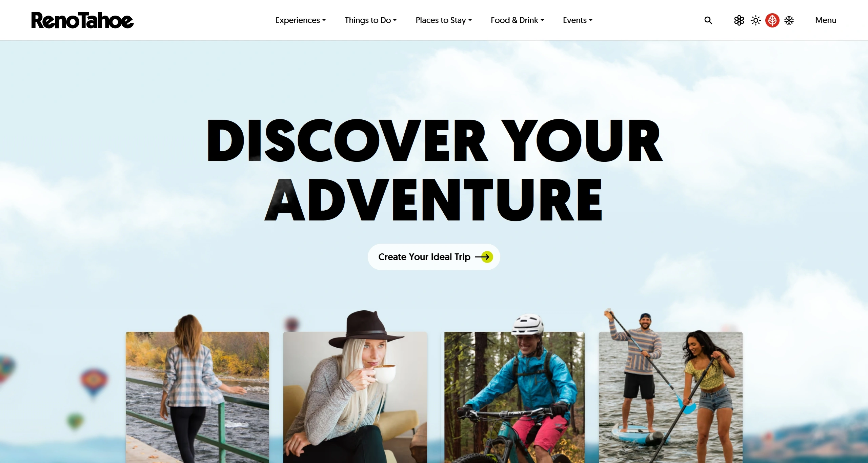
Task: Switch to the summer sun season icon
Action: 755,20
